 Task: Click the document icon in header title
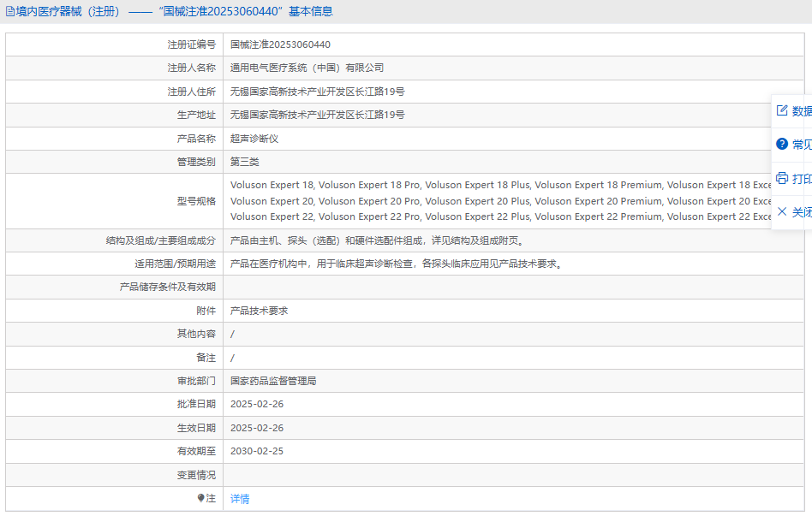tap(9, 11)
